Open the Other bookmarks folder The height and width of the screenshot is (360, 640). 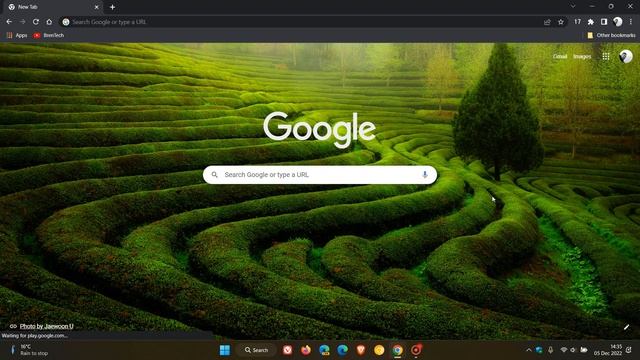click(611, 36)
